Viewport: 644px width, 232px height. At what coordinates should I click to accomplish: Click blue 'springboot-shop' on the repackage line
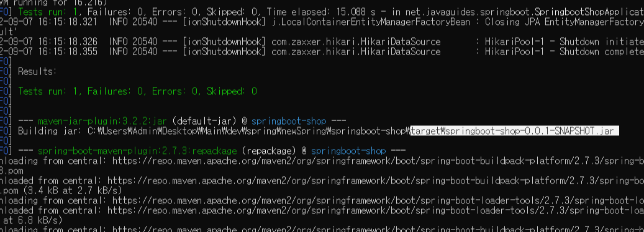point(348,151)
